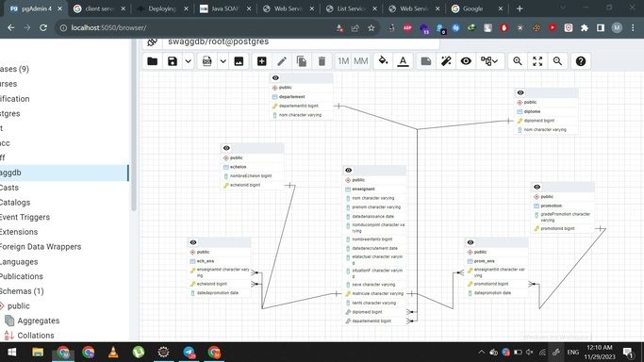Select the 'matricule character varying' column
Screen dimensions: 644x362
point(374,293)
